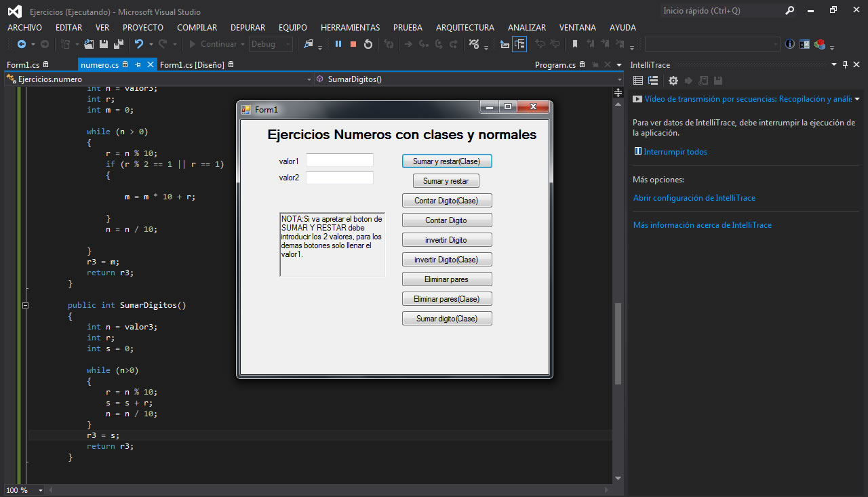Viewport: 868px width, 497px height.
Task: Collapse the SumarDigitos method outline box
Action: pos(25,305)
